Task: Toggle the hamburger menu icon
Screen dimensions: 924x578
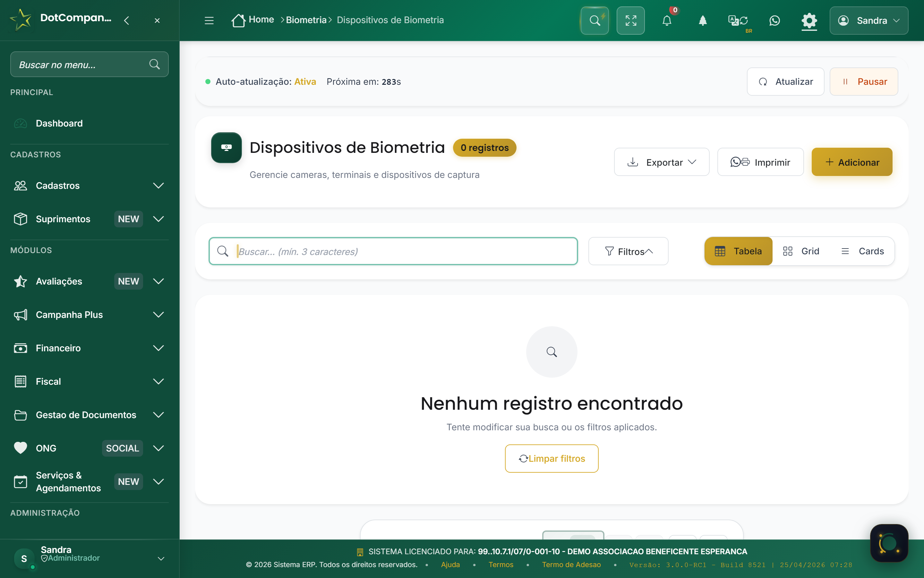Action: pos(209,20)
